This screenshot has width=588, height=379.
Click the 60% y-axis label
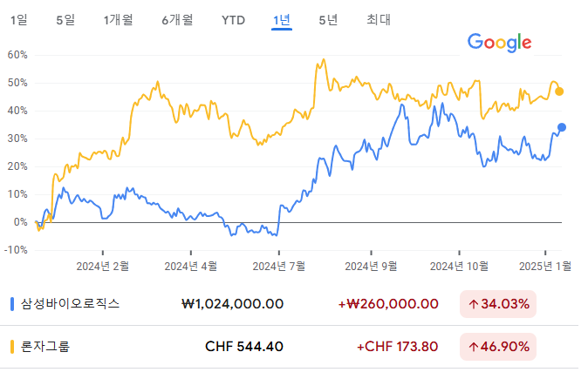[17, 55]
